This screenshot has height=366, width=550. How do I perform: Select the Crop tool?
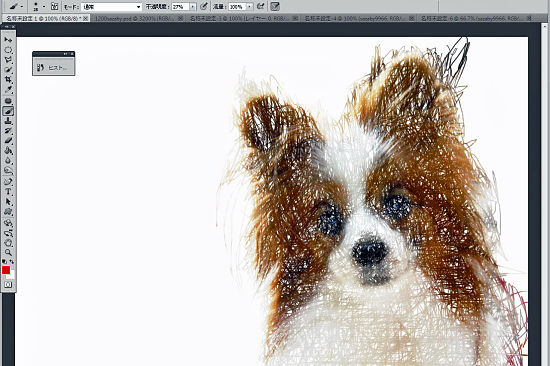coord(8,80)
